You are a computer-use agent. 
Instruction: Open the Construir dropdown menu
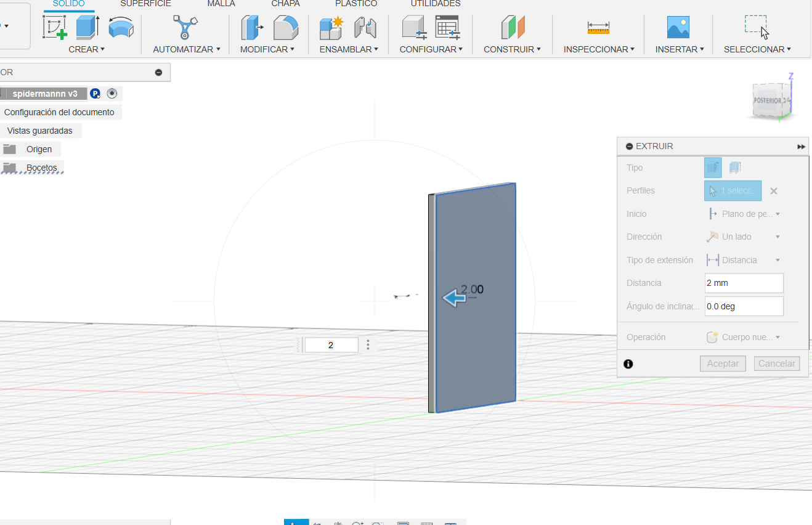(513, 49)
